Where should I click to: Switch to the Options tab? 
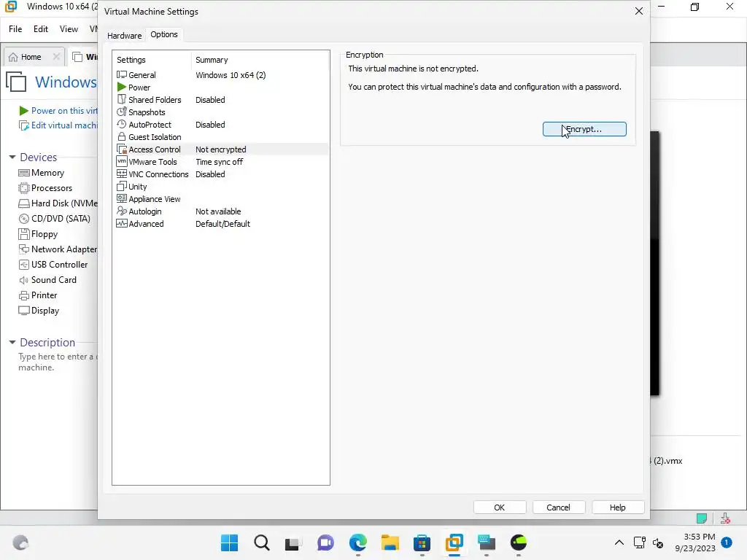[x=164, y=34]
